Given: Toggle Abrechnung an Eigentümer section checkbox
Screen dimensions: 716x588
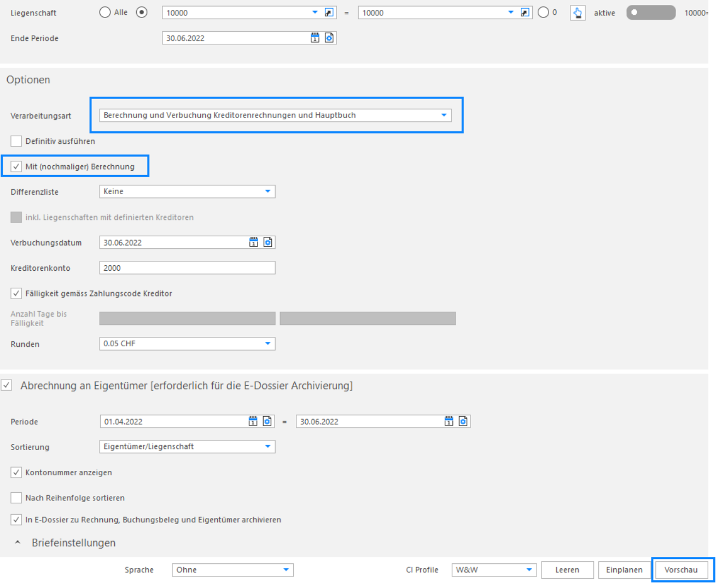Looking at the screenshot, I should (7, 385).
